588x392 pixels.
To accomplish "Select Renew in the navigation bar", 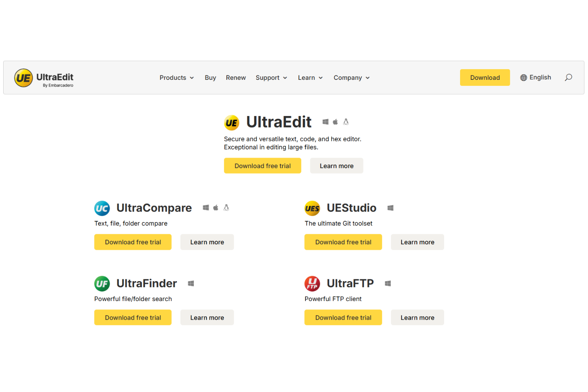I will pyautogui.click(x=236, y=77).
